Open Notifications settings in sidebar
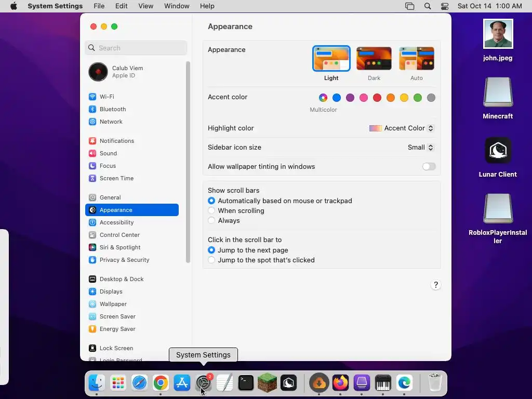Screen dimensions: 532x399 [x=131, y=141]
